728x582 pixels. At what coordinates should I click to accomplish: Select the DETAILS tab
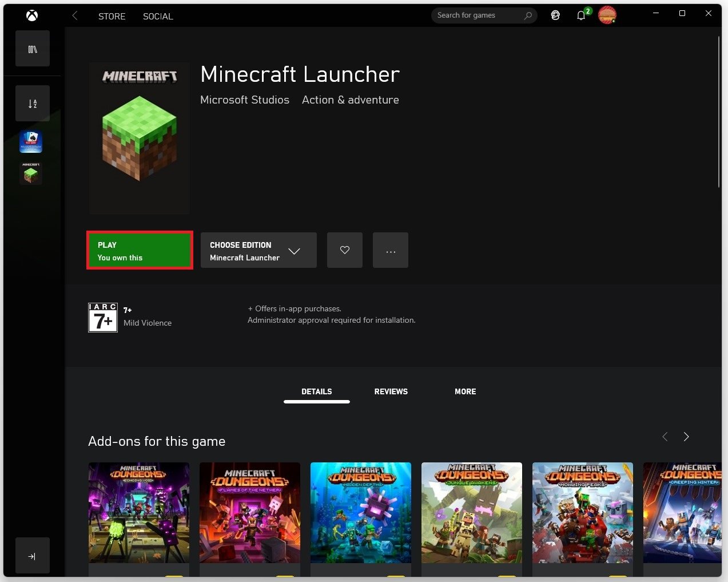(x=317, y=392)
